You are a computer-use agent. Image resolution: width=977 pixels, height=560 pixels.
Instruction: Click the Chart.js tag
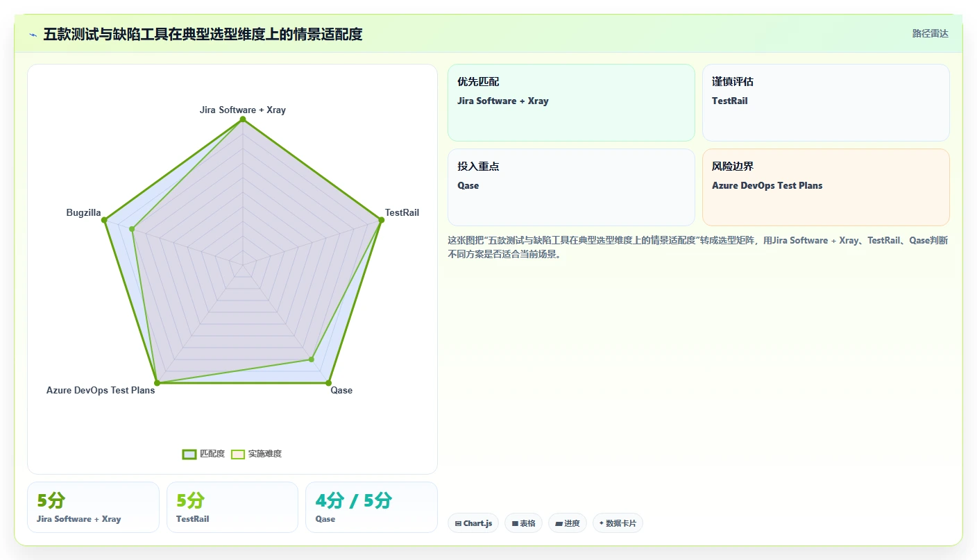(473, 523)
